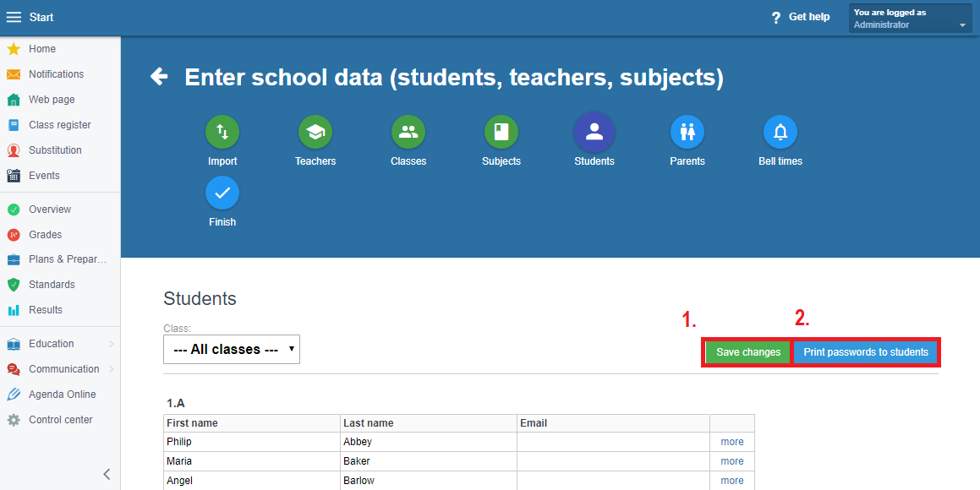Click the Get help question mark icon
The height and width of the screenshot is (490, 980).
(776, 18)
